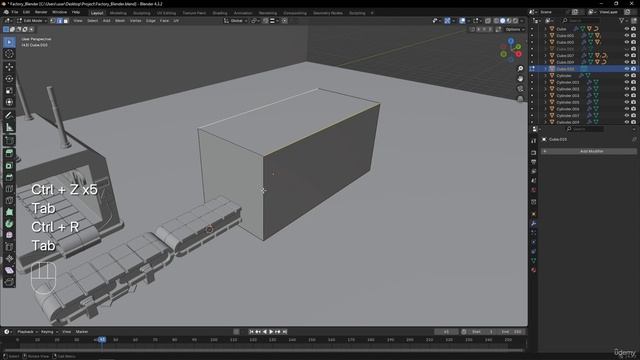Image resolution: width=640 pixels, height=360 pixels.
Task: Click the outliner search field
Action: coord(582,20)
